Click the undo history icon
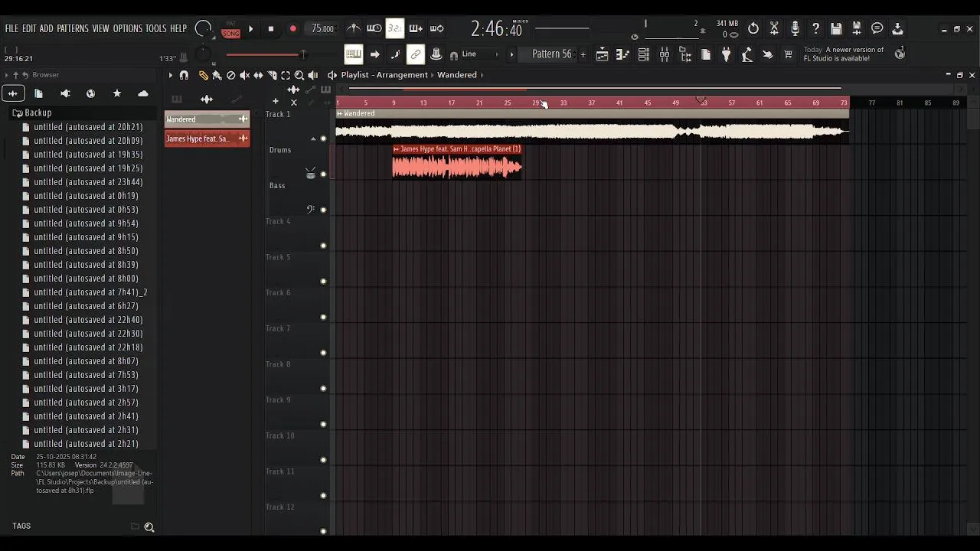Image resolution: width=980 pixels, height=551 pixels. pyautogui.click(x=753, y=29)
